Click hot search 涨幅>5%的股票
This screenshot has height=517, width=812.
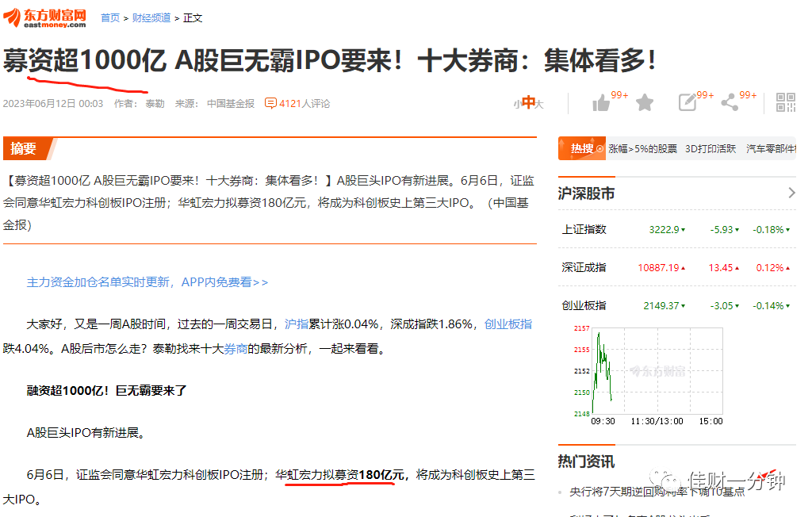[x=642, y=148]
